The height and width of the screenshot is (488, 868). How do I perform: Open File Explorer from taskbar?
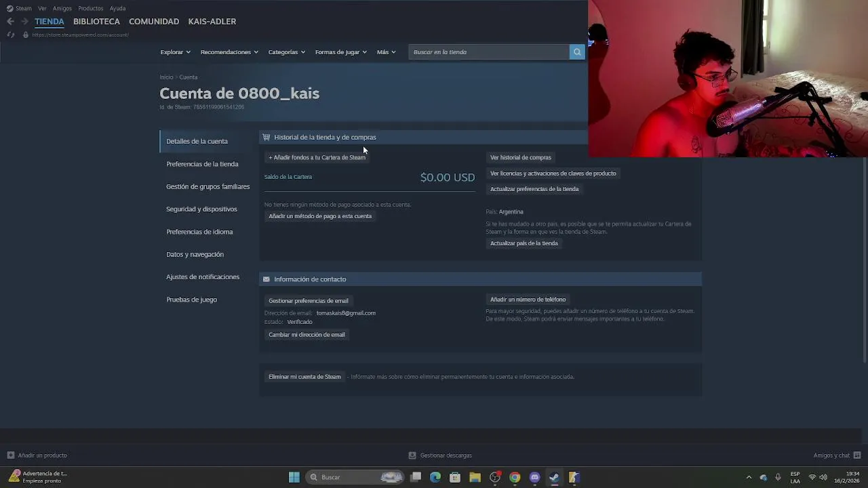[x=475, y=477]
